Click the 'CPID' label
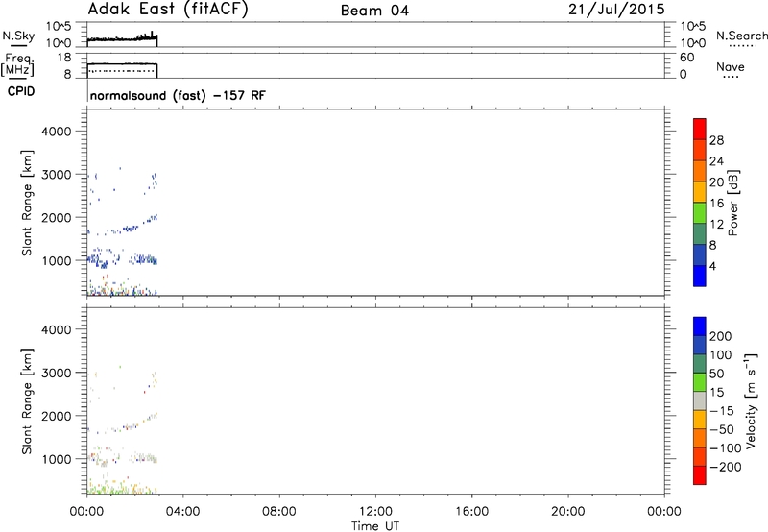This screenshot has height=532, width=768. point(21,91)
